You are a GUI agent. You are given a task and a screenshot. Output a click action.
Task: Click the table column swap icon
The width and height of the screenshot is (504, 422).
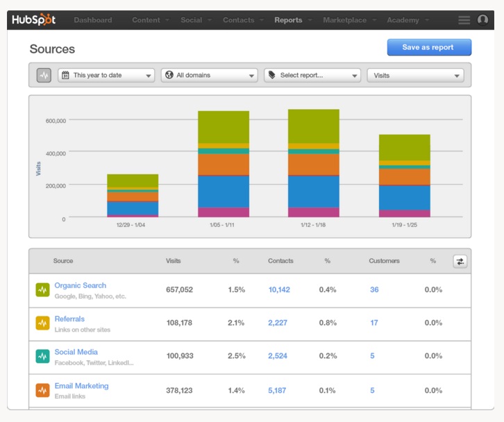460,261
